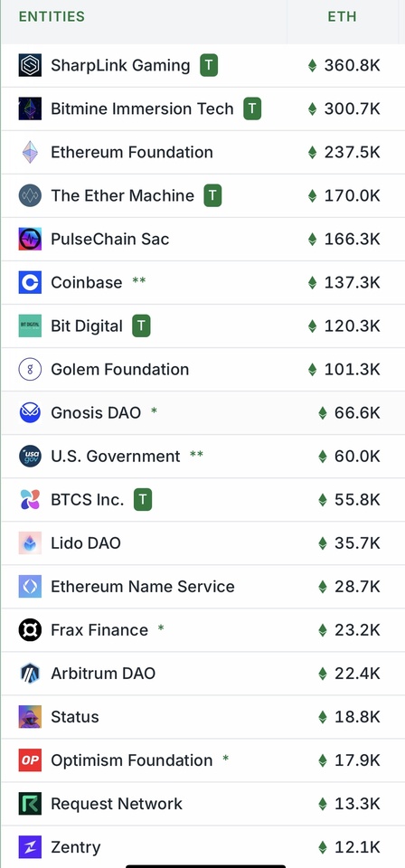Viewport: 405px width, 868px height.
Task: Click the SharpLink Gaming logo icon
Action: pos(30,65)
